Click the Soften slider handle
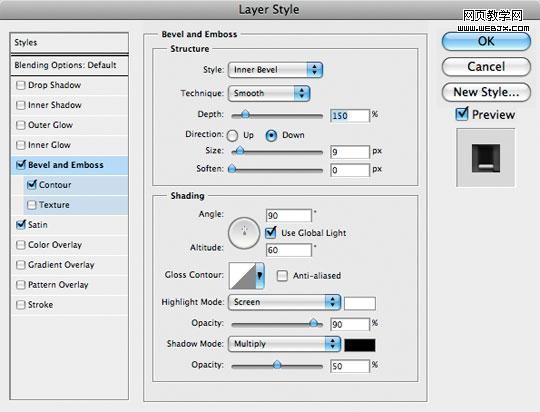Viewport: 540px width, 412px height. [232, 169]
